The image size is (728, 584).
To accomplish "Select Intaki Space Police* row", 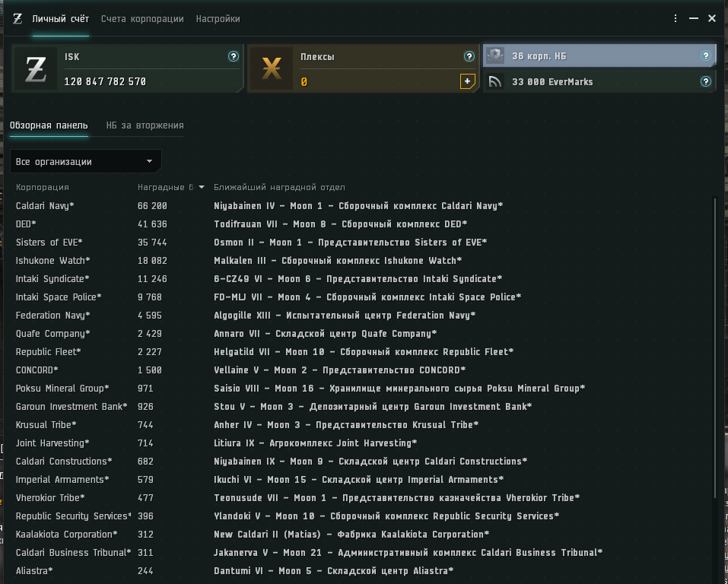I will [x=362, y=297].
